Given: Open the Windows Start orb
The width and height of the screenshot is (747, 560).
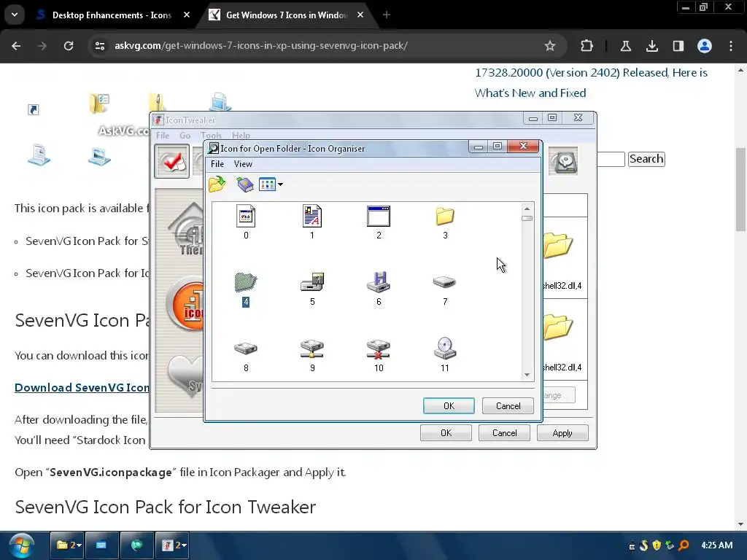Looking at the screenshot, I should 21,545.
